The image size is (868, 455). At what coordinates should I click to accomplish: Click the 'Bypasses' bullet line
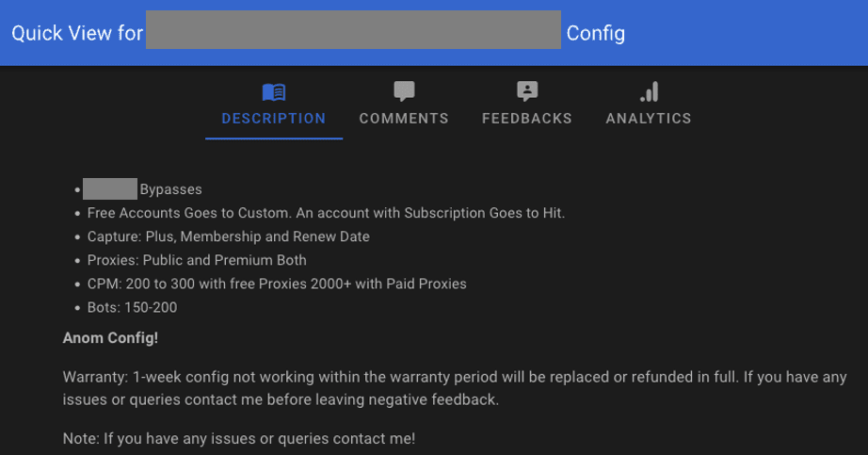click(142, 189)
